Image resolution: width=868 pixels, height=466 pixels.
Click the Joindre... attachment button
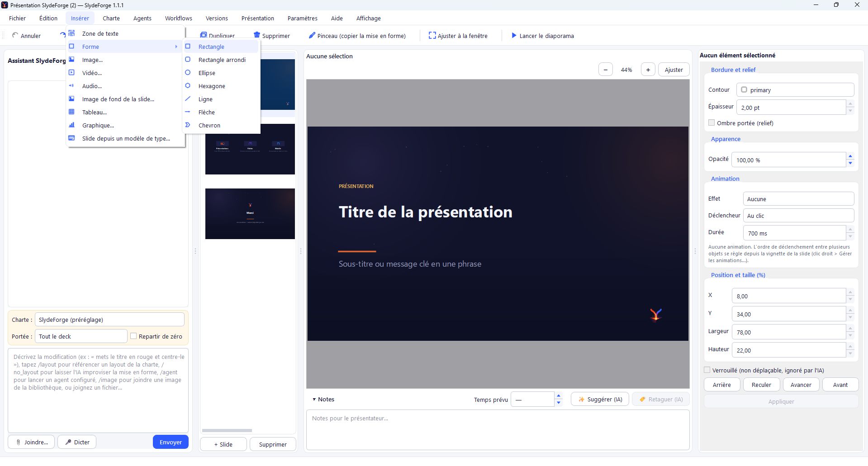click(x=31, y=442)
